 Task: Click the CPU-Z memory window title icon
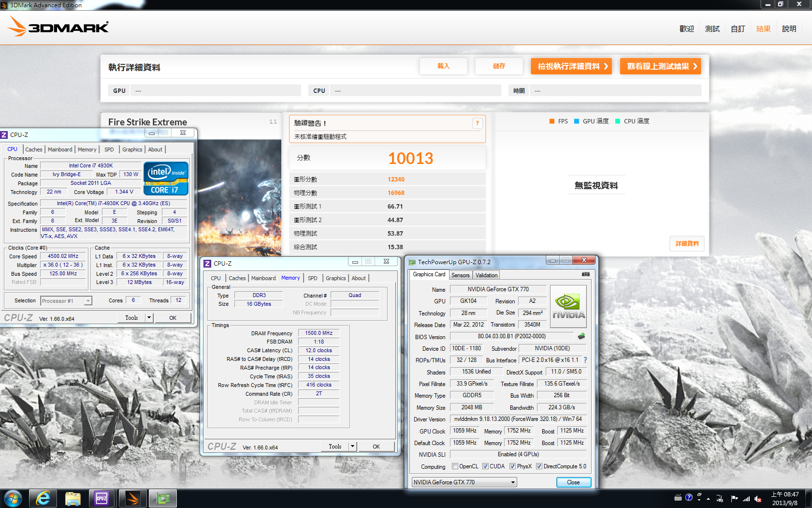[207, 263]
